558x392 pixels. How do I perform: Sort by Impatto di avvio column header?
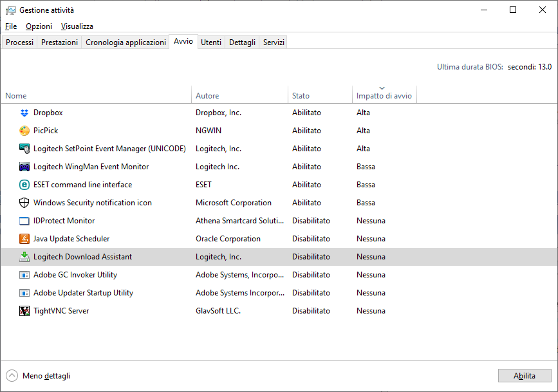click(384, 95)
